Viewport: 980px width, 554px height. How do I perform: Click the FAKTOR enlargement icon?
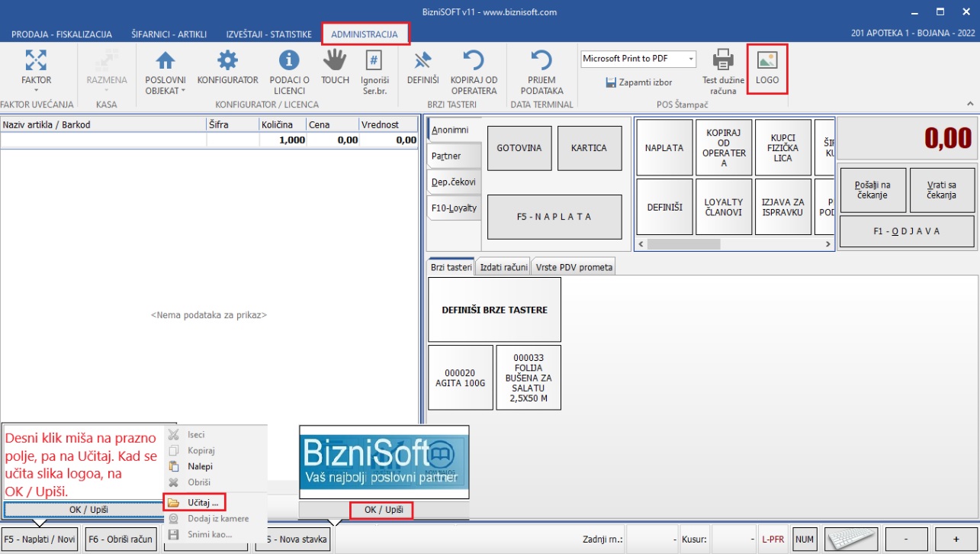click(x=36, y=61)
